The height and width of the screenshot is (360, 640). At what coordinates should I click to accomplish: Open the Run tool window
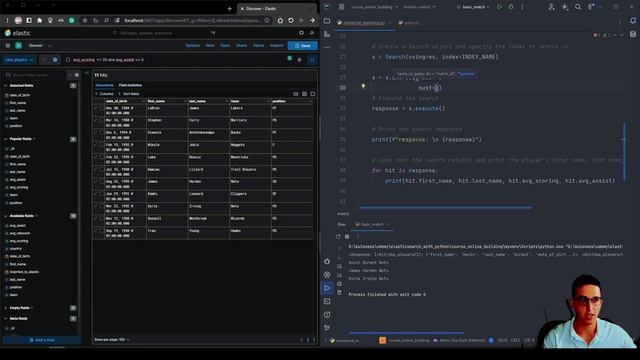pos(327,288)
